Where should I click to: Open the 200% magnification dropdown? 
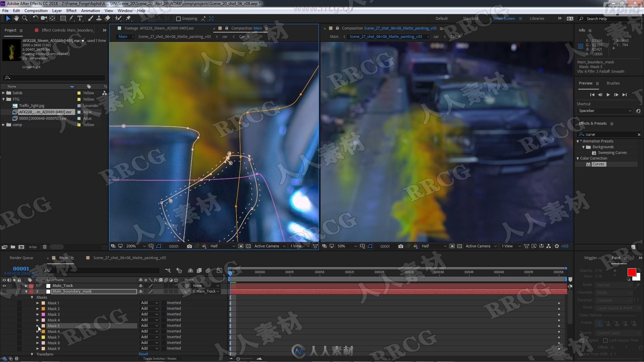(136, 246)
